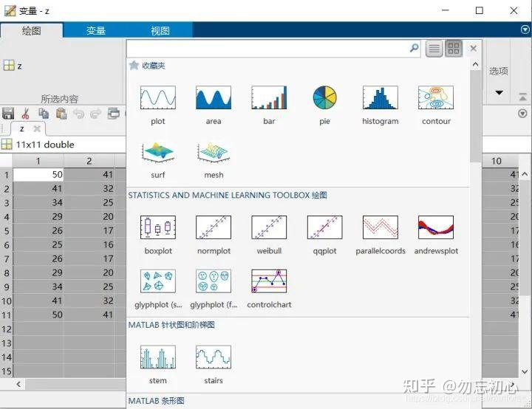Click the save icon in toolbar
This screenshot has height=409, width=532.
(x=8, y=113)
